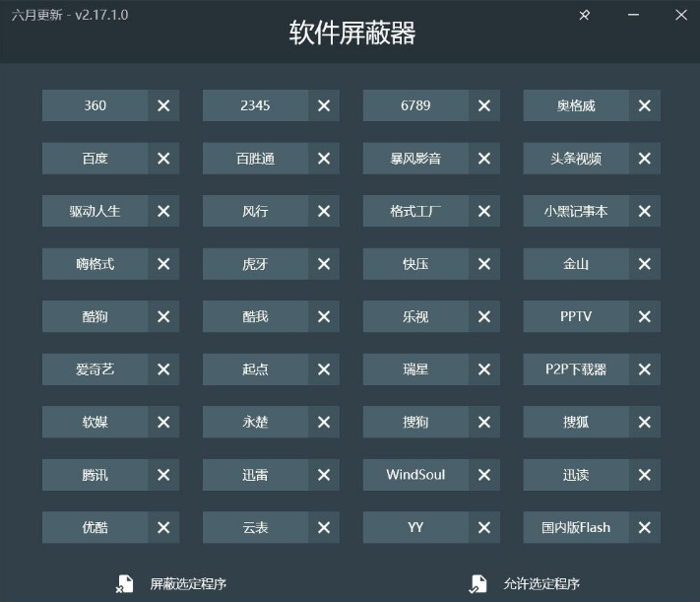Choose the 腾讯 entry
This screenshot has height=602, width=700.
pyautogui.click(x=95, y=475)
